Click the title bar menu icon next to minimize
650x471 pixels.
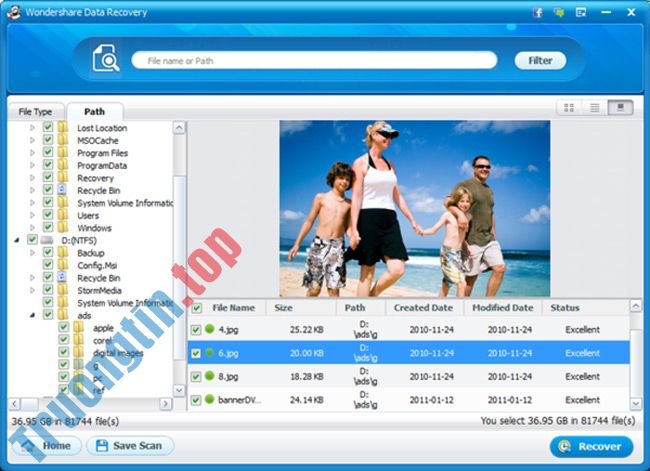[x=581, y=12]
